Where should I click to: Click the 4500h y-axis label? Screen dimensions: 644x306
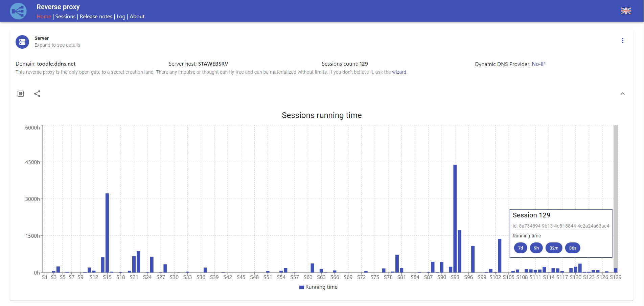tap(32, 162)
